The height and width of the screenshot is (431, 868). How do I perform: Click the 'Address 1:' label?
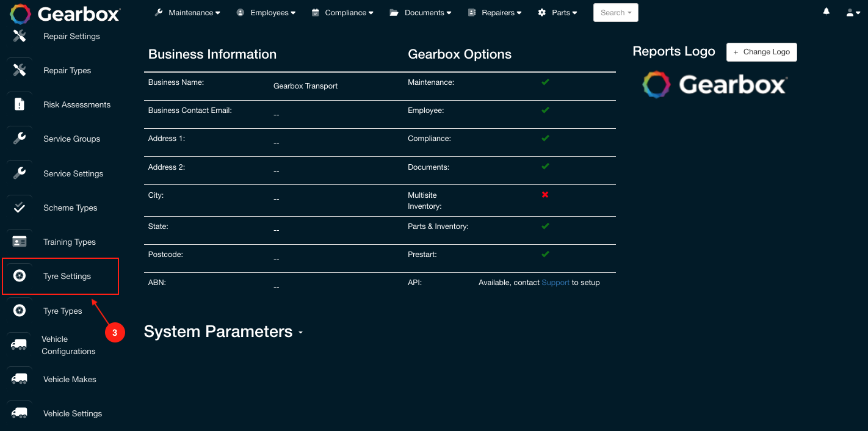point(167,139)
